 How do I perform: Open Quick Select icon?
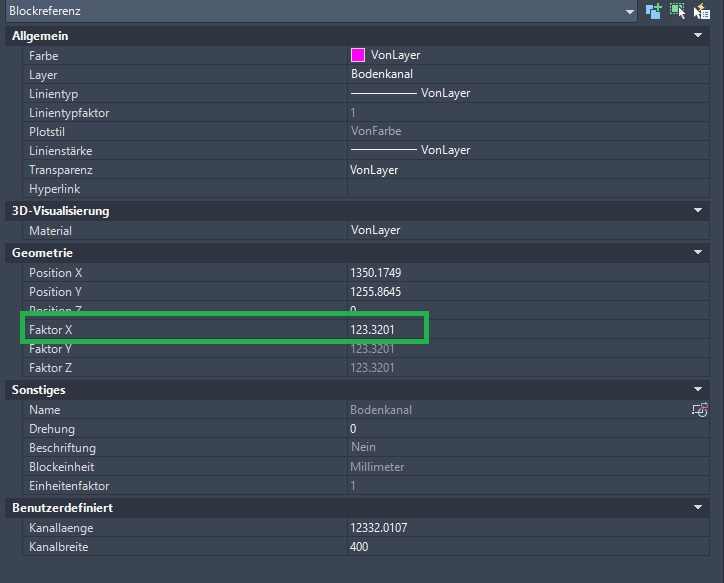pos(701,11)
